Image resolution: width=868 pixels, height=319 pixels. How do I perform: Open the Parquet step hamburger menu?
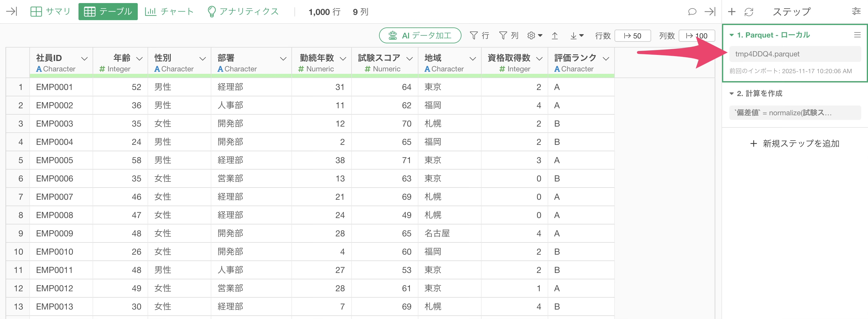857,35
